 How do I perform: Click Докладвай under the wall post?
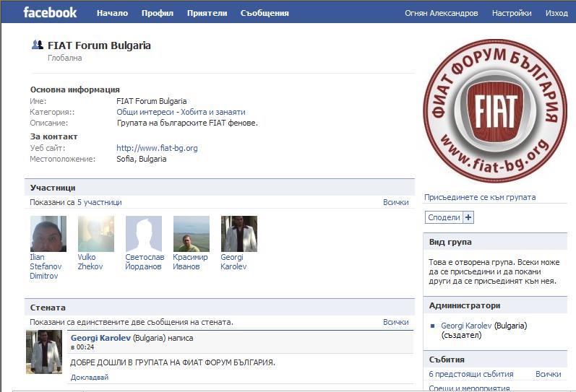(90, 378)
